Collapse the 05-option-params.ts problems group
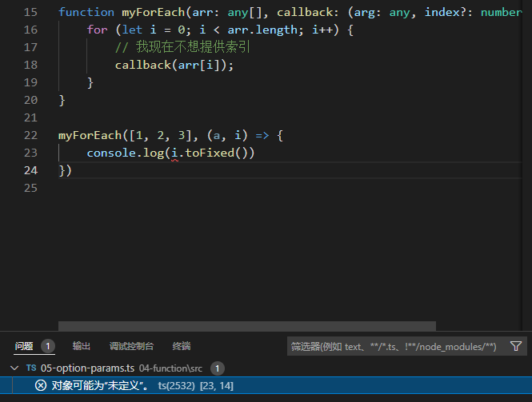 point(14,368)
